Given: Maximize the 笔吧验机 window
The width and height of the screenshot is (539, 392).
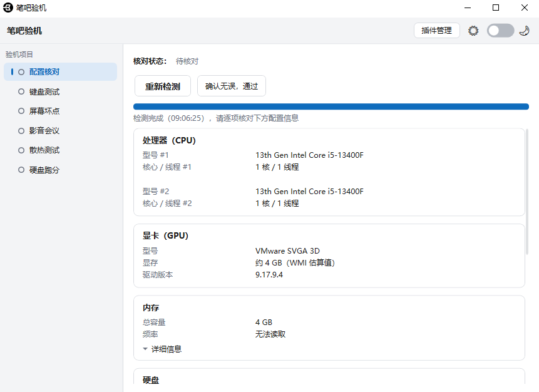Looking at the screenshot, I should point(496,8).
